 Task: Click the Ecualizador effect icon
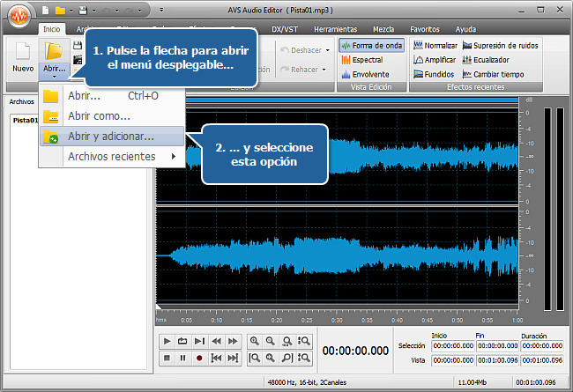pyautogui.click(x=466, y=60)
